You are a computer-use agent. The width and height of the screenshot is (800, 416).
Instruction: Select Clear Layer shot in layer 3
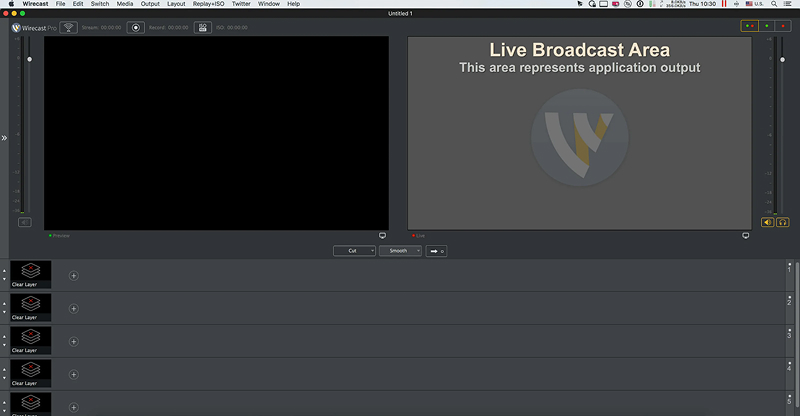(x=31, y=340)
